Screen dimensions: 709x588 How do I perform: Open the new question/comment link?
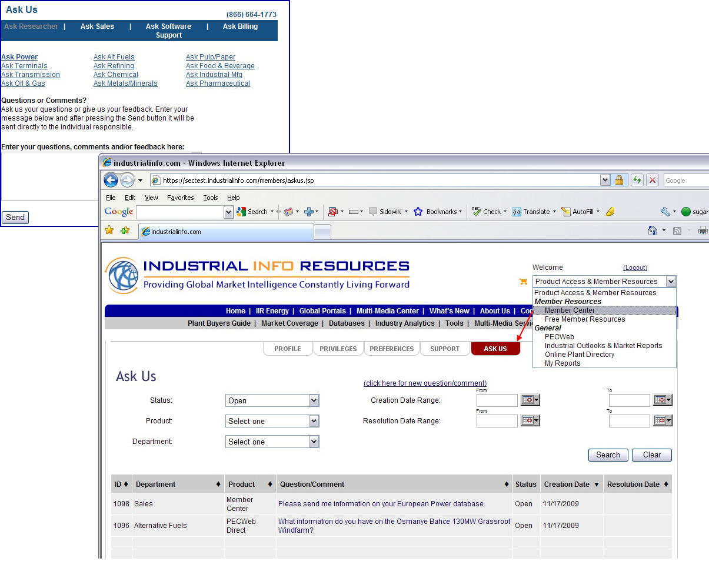(425, 383)
